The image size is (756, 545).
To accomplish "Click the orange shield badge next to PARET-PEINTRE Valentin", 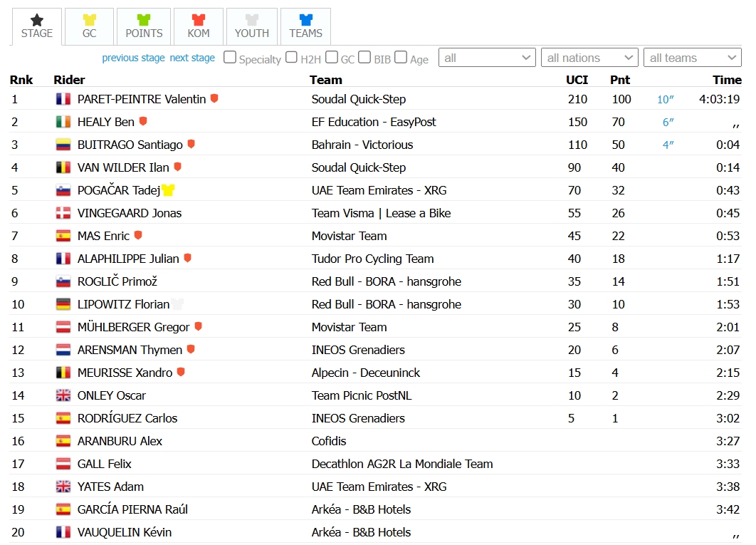I will [x=214, y=98].
